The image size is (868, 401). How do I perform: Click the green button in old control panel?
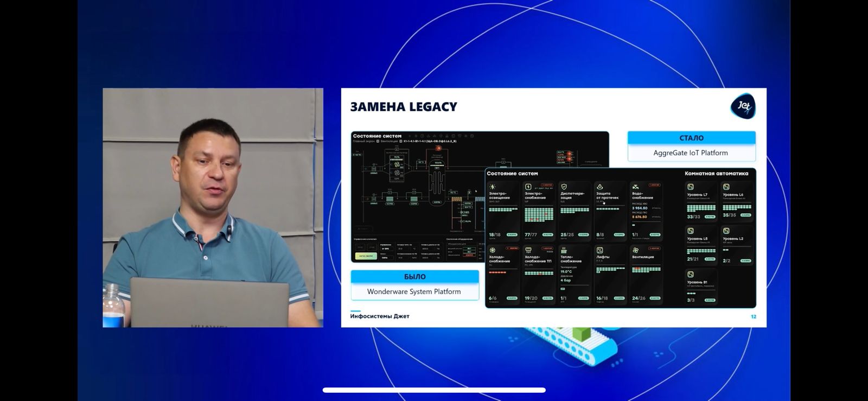click(x=365, y=256)
